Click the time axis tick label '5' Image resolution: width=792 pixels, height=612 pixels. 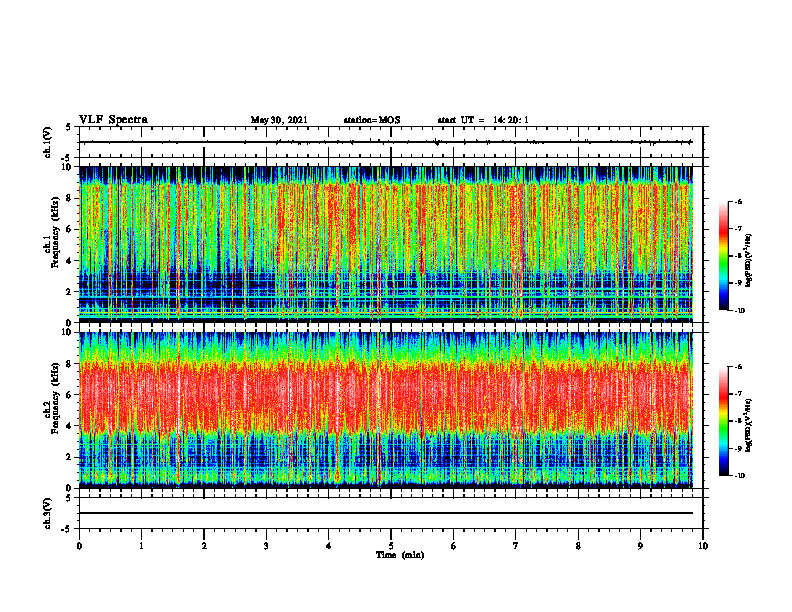point(391,546)
